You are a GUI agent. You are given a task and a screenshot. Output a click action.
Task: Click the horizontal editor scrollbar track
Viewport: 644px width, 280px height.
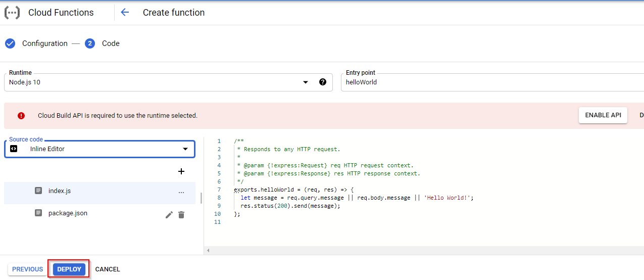(x=424, y=250)
